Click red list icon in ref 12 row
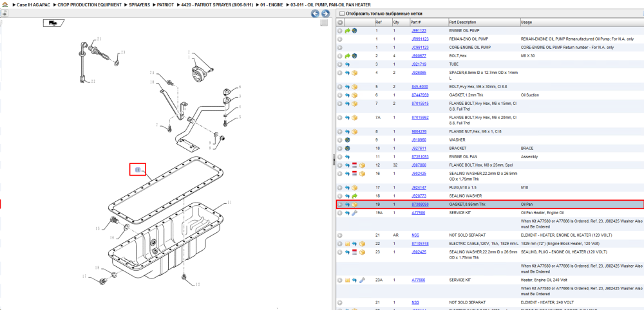 pos(355,165)
